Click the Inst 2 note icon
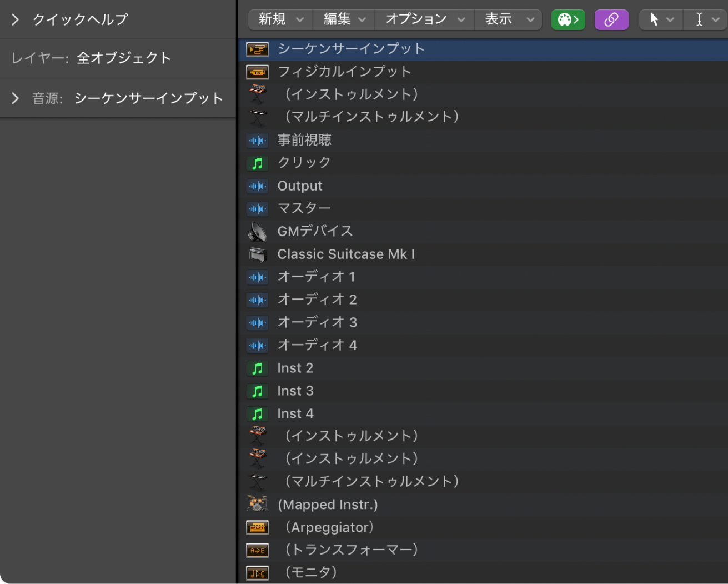 point(258,368)
